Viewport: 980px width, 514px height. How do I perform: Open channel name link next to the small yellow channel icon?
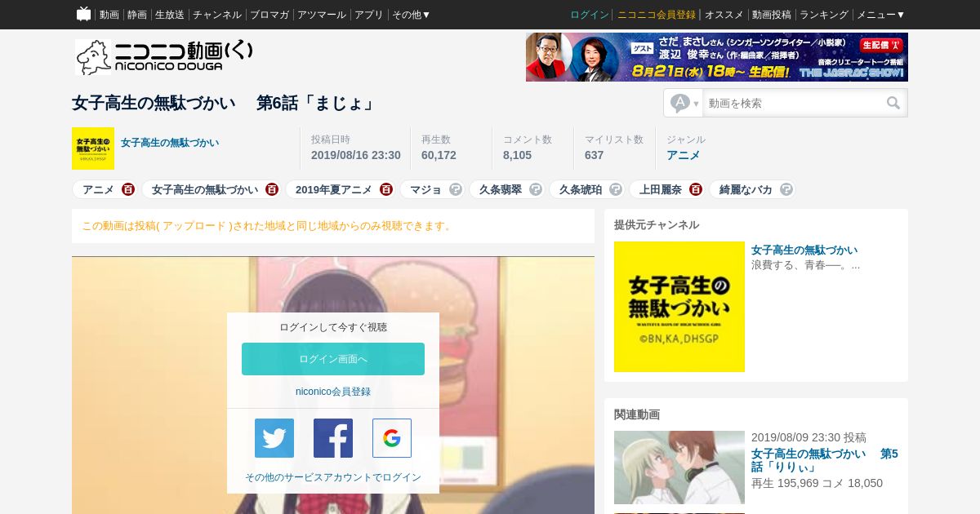tap(170, 142)
